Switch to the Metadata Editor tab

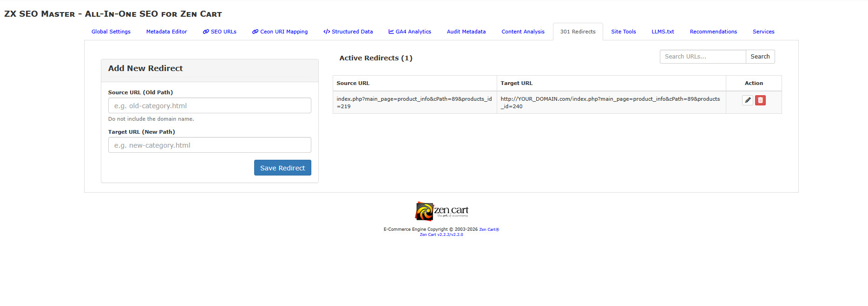pos(167,32)
